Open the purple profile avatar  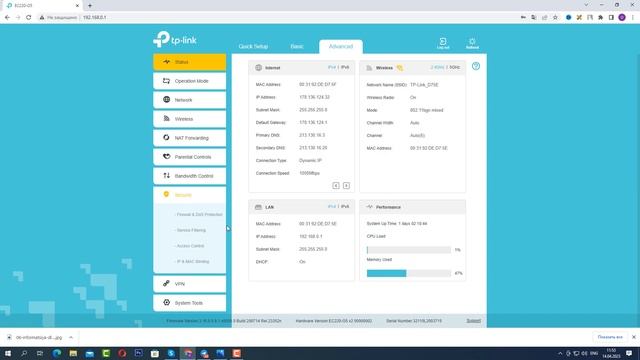pyautogui.click(x=622, y=18)
